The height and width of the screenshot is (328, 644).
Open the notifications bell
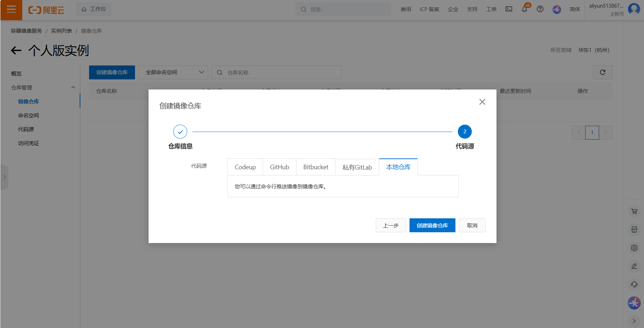(x=524, y=9)
